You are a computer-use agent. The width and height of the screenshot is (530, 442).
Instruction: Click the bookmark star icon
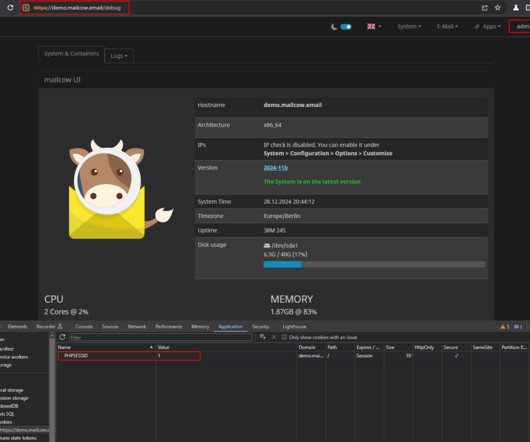[498, 7]
